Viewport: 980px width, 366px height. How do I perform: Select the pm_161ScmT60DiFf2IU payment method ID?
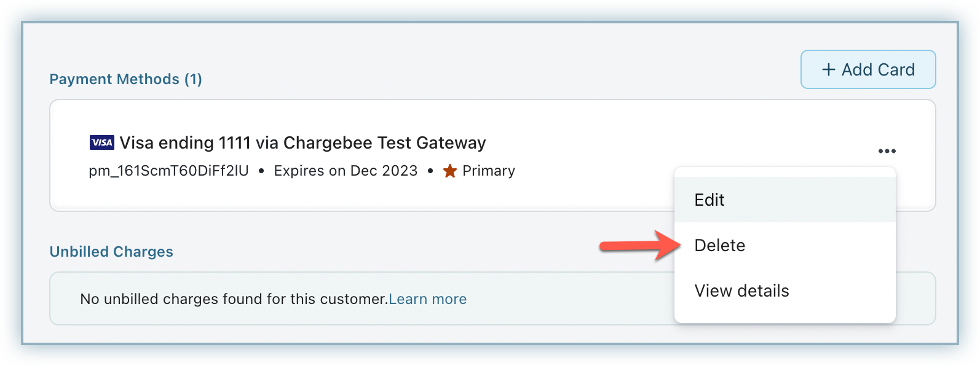(x=168, y=171)
